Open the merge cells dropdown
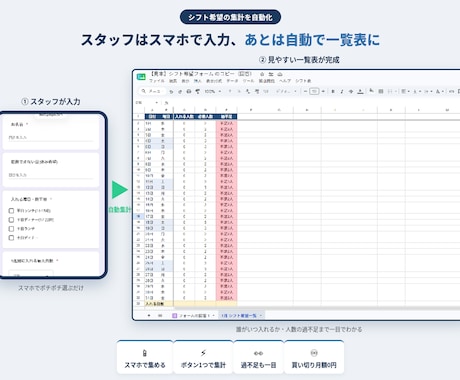The width and height of the screenshot is (460, 380). click(392, 91)
